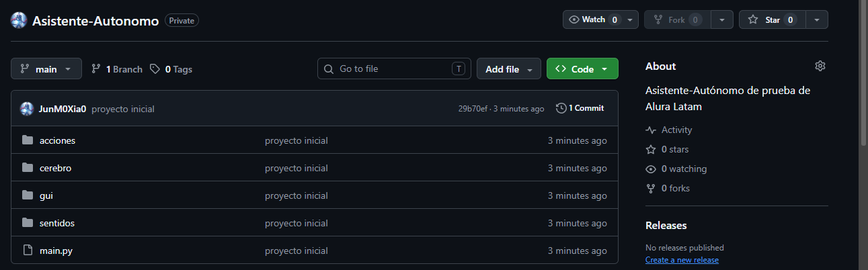
Task: Expand the main branch selector dropdown
Action: [x=46, y=69]
